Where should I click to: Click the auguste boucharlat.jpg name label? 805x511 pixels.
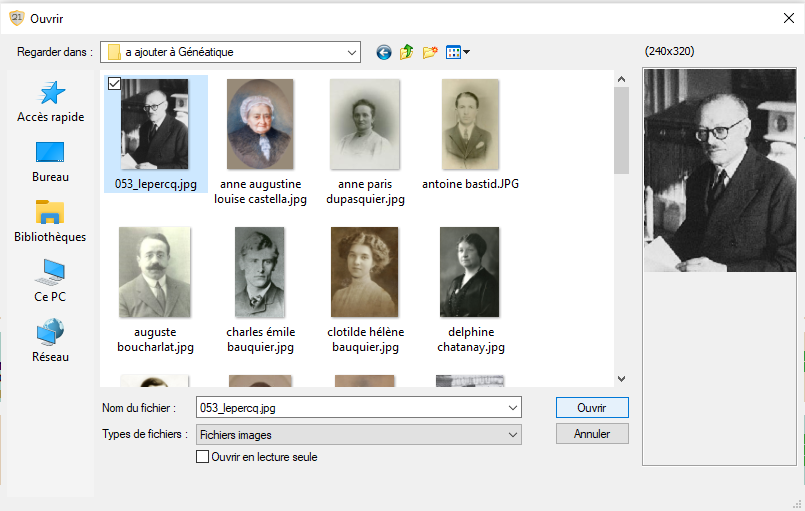pyautogui.click(x=156, y=339)
